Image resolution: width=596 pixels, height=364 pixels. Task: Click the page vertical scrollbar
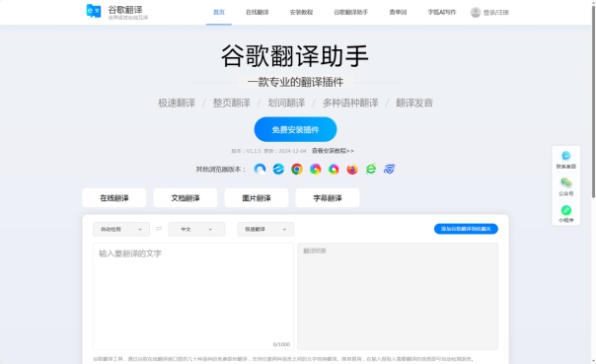[x=593, y=103]
